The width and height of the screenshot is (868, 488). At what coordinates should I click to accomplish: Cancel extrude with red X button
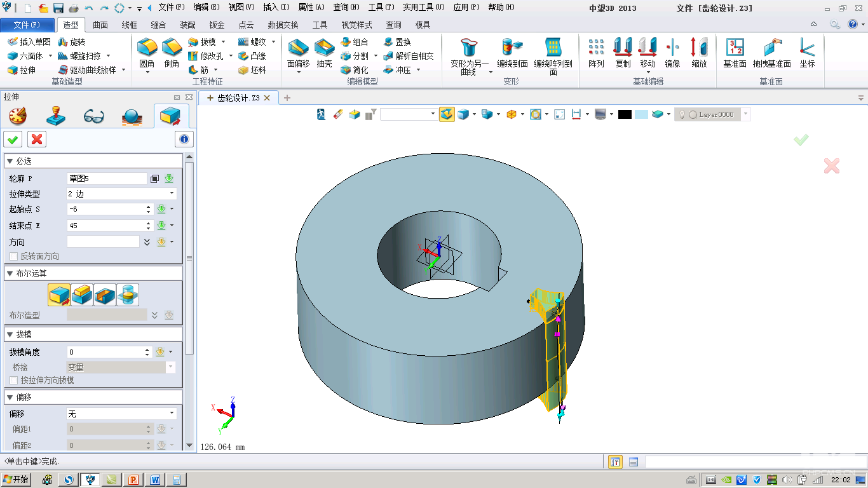(37, 139)
